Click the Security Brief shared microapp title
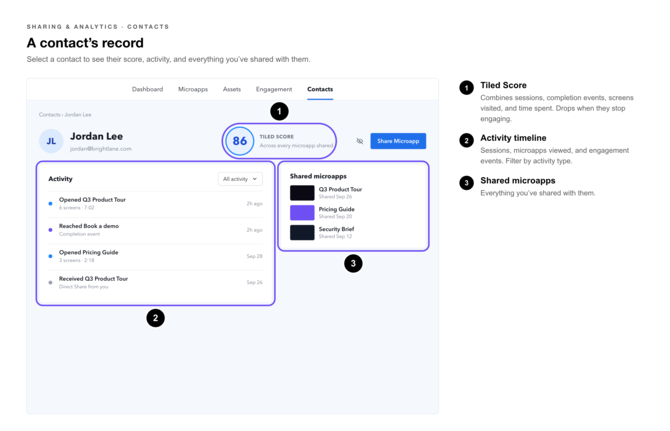 coord(336,229)
